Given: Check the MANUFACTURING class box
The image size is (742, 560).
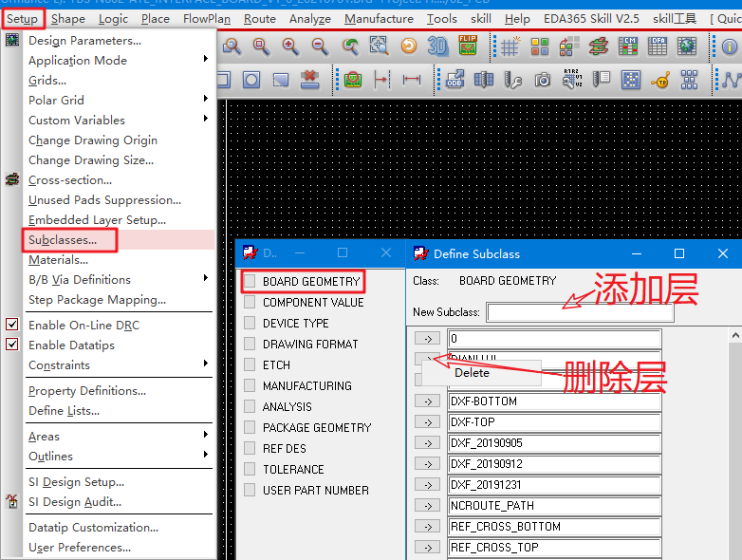Looking at the screenshot, I should pos(250,384).
